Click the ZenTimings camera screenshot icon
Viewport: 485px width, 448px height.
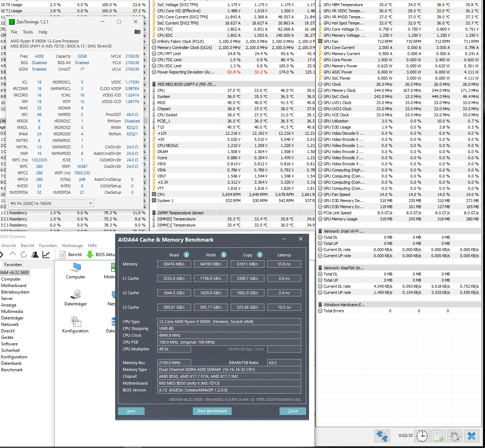pos(137,32)
